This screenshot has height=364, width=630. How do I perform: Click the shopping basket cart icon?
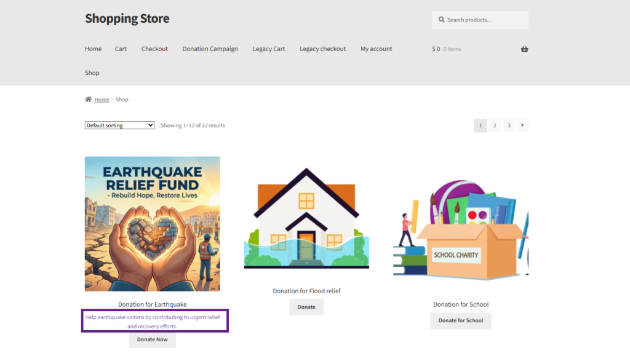[x=524, y=49]
